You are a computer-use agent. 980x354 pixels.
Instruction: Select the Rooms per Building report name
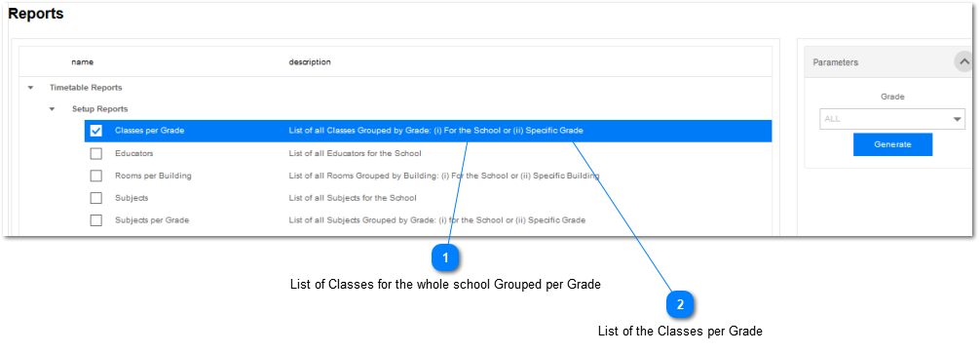coord(153,176)
